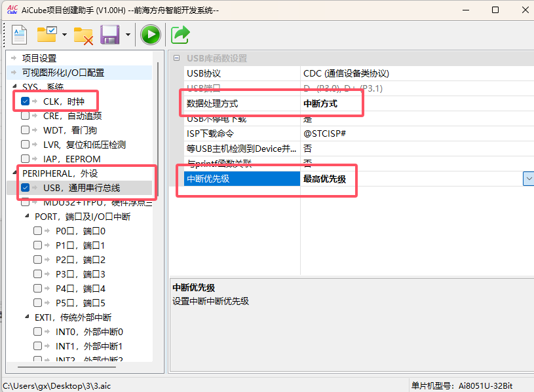
Task: Select 可视图形化I/O口配置 item
Action: point(63,73)
